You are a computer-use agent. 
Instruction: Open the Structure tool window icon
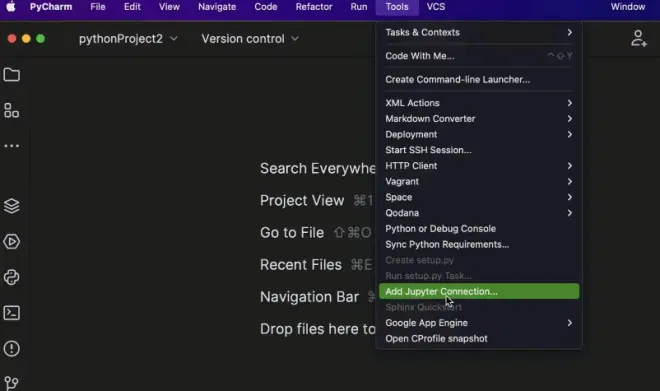pyautogui.click(x=11, y=110)
